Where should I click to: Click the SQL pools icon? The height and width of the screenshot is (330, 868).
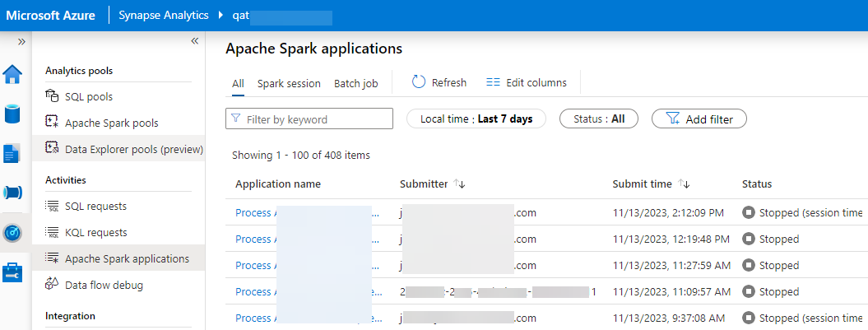[x=52, y=96]
